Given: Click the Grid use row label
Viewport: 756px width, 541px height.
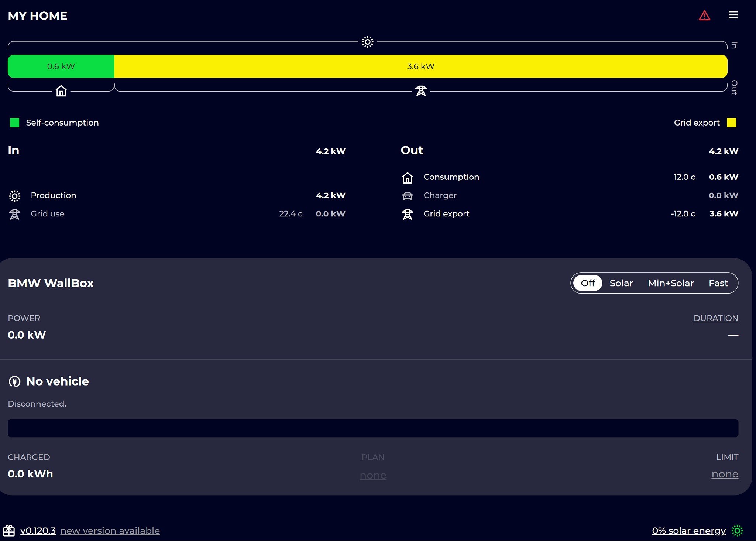Looking at the screenshot, I should [47, 214].
